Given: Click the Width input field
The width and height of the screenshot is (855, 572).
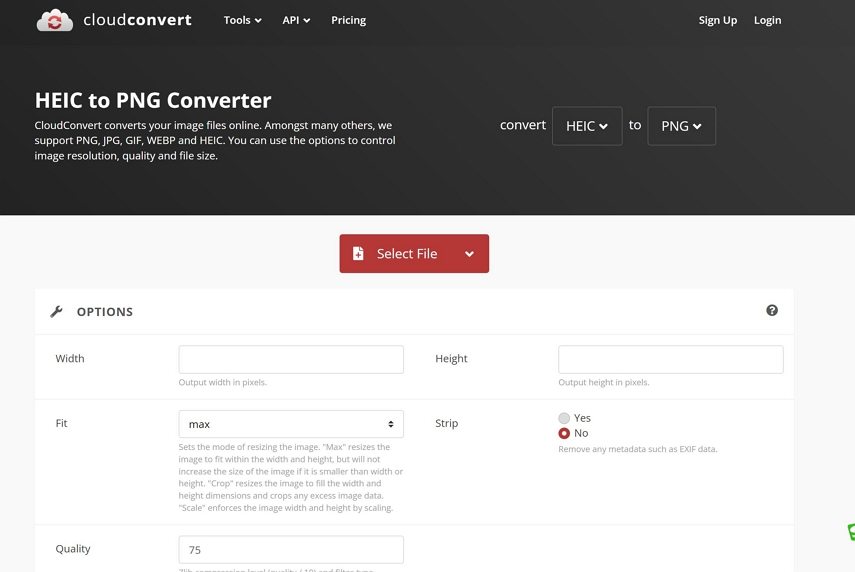Looking at the screenshot, I should 291,359.
